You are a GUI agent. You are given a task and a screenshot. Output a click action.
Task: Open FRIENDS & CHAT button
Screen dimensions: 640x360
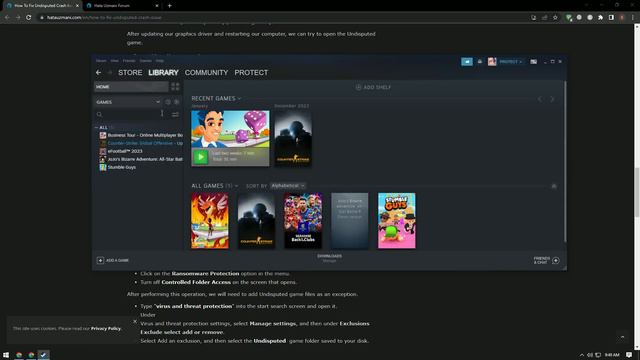click(x=546, y=260)
